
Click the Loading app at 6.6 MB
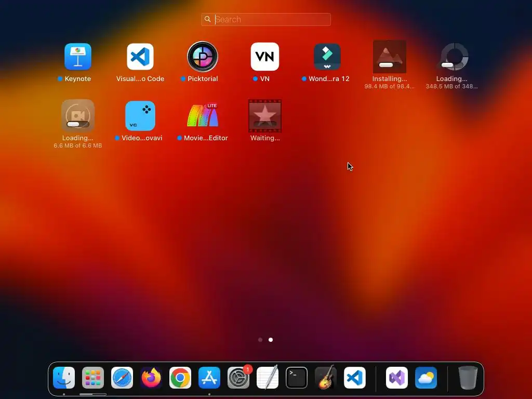pyautogui.click(x=78, y=116)
